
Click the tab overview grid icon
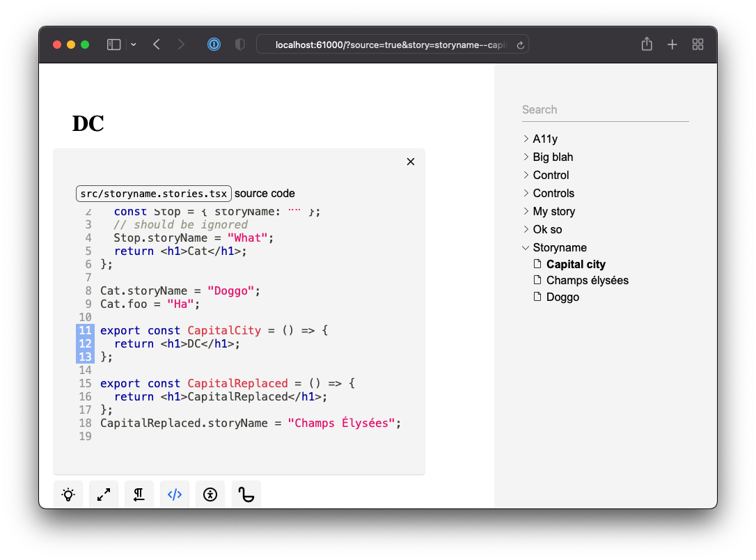point(698,44)
